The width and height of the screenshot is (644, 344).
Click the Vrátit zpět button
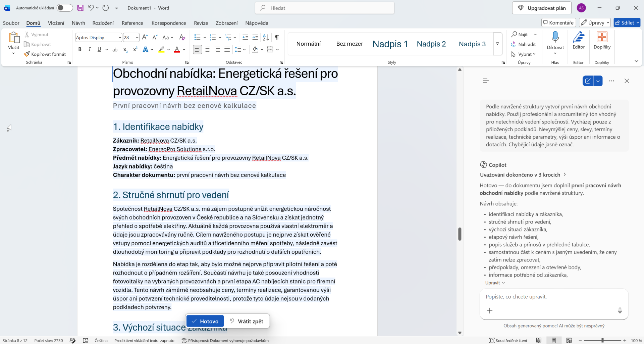coord(247,321)
